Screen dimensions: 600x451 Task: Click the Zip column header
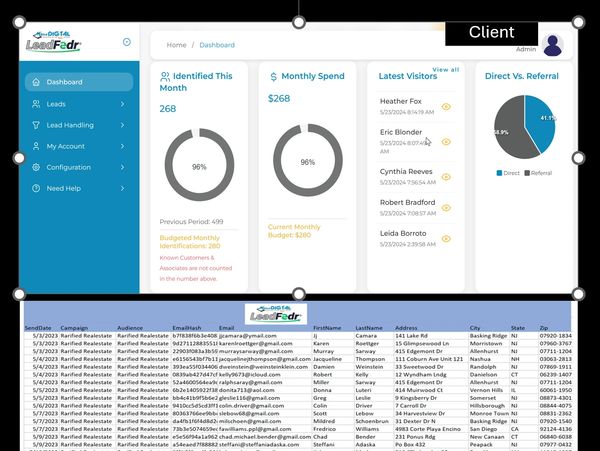click(x=544, y=328)
